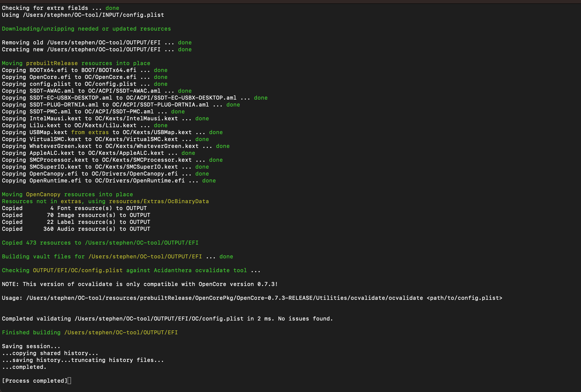Viewport: 581px width, 392px height.
Task: Click the 'NOTE: This version of ocvalidate' line
Action: click(140, 284)
